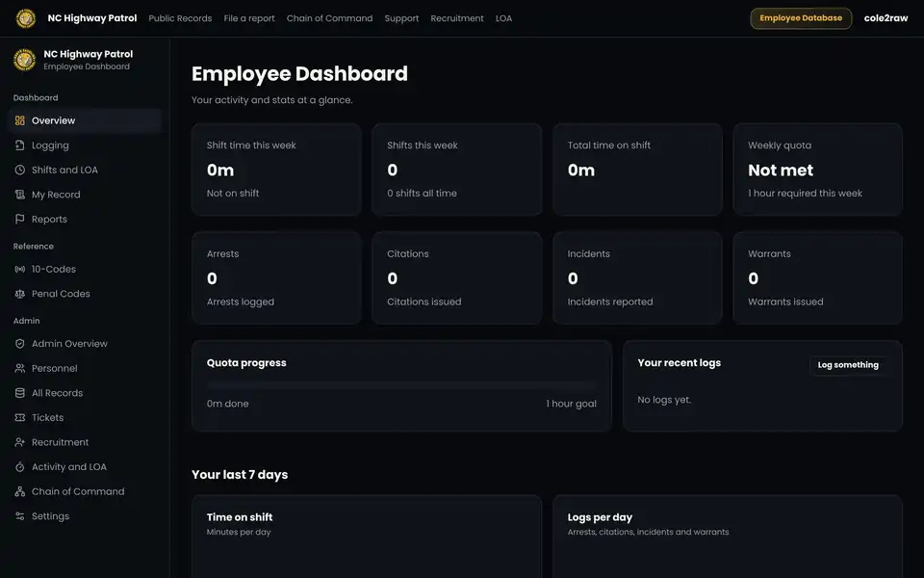
Task: Click the My Record scroll icon
Action: (x=20, y=195)
